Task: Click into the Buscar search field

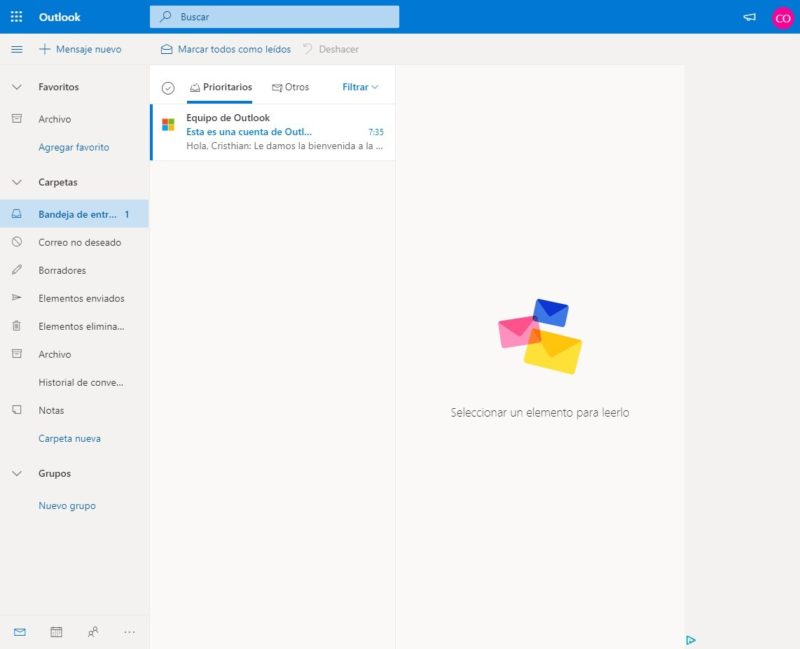Action: [x=274, y=17]
